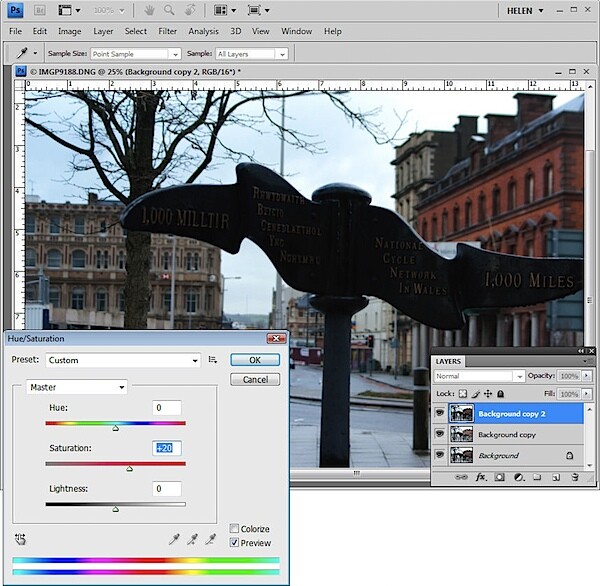Screen dimensions: 600x586
Task: Delete layer with trash icon
Action: (575, 477)
